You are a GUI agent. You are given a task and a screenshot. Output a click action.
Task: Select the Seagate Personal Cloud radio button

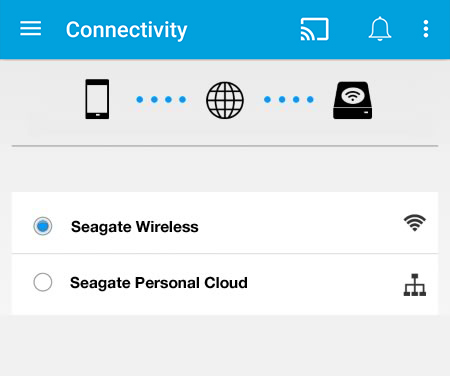43,282
